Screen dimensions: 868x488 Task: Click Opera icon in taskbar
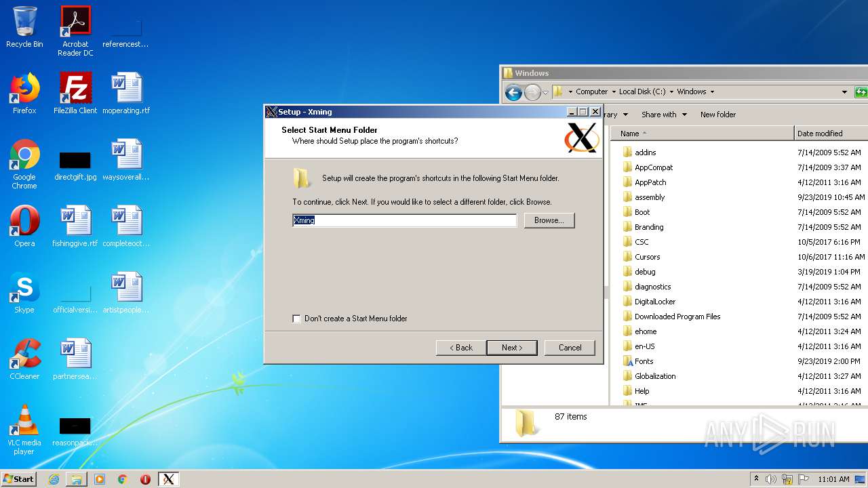tap(145, 479)
